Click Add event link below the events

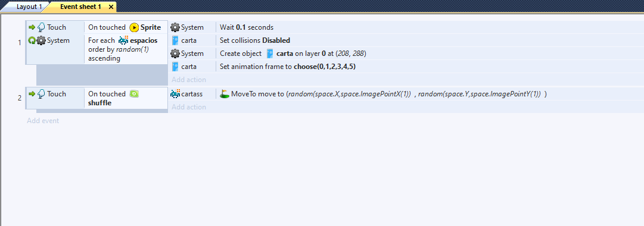(x=43, y=121)
